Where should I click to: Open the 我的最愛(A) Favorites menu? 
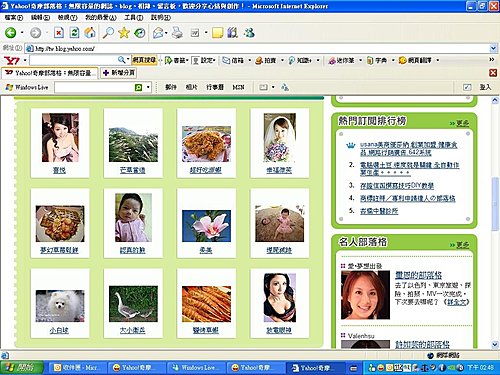(x=101, y=17)
